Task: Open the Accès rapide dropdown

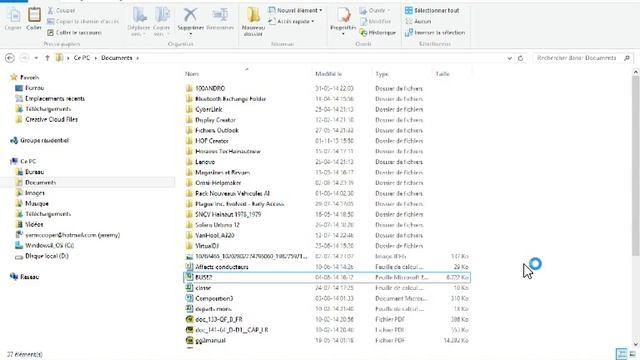Action: [291, 21]
